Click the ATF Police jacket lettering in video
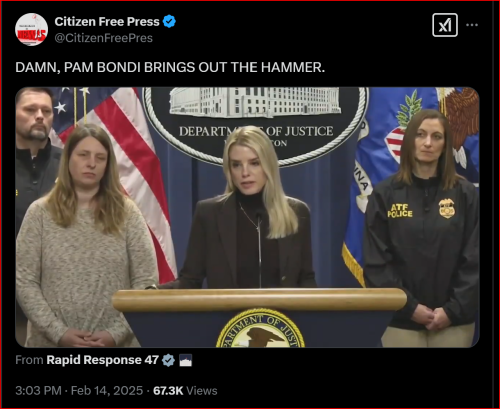The height and width of the screenshot is (409, 500). point(400,211)
